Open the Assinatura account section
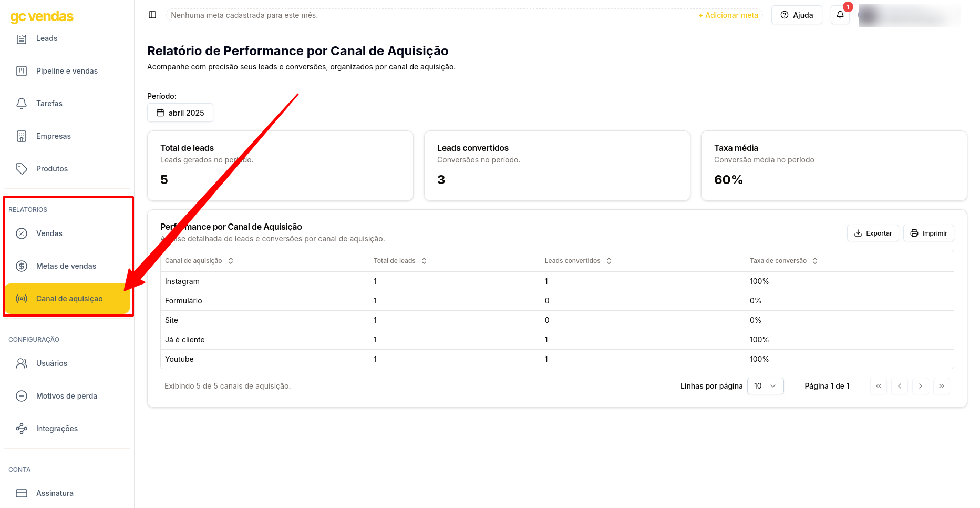 tap(55, 493)
